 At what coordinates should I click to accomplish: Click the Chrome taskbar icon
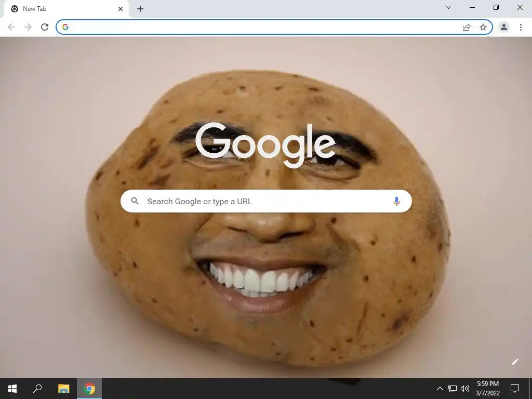(x=89, y=389)
